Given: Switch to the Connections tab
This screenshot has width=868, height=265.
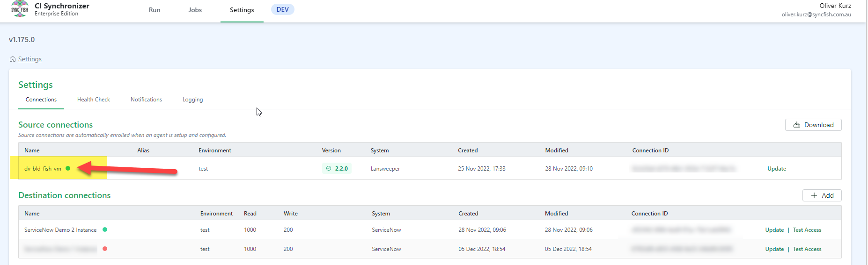Looking at the screenshot, I should (x=41, y=100).
